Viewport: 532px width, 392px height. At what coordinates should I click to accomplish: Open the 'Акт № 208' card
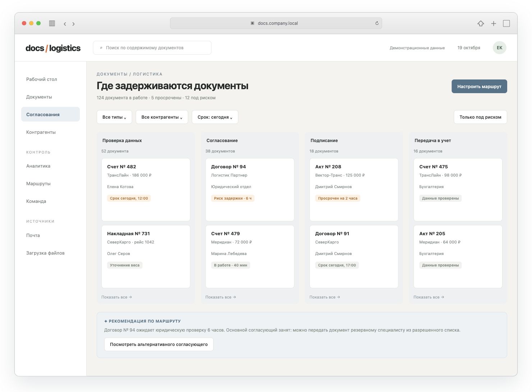(354, 190)
